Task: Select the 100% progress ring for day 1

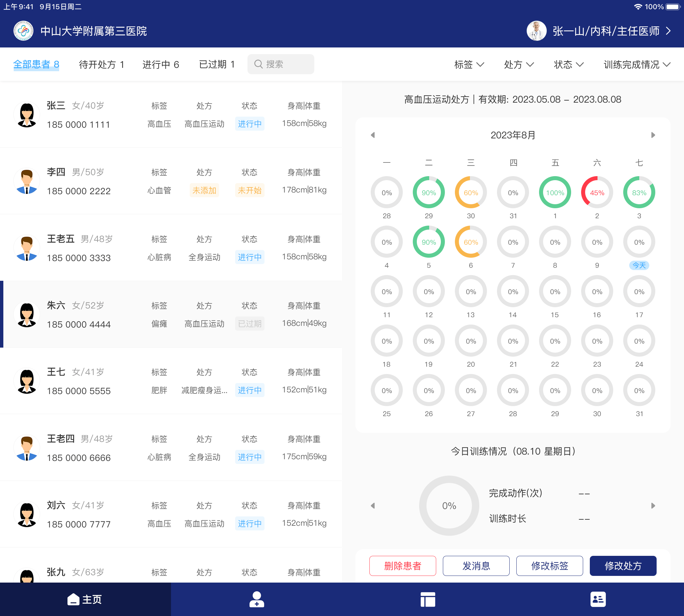Action: 555,192
